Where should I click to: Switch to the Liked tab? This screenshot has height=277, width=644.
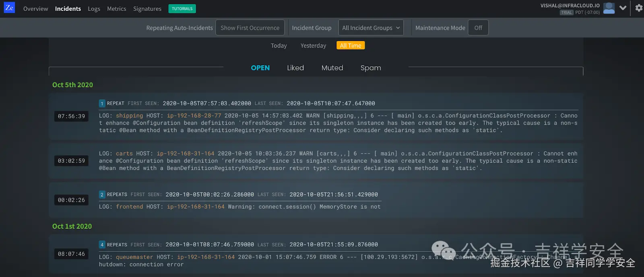[295, 68]
